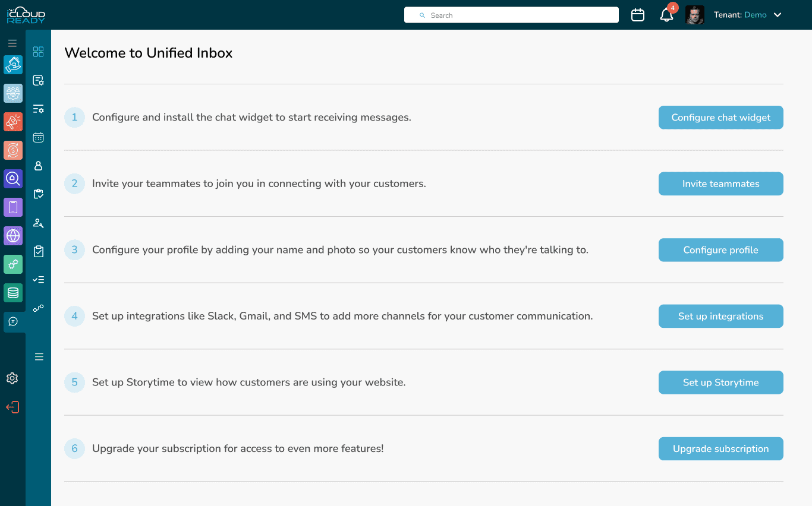Click Set up Storytime button
Screen dimensions: 812x506
721,382
